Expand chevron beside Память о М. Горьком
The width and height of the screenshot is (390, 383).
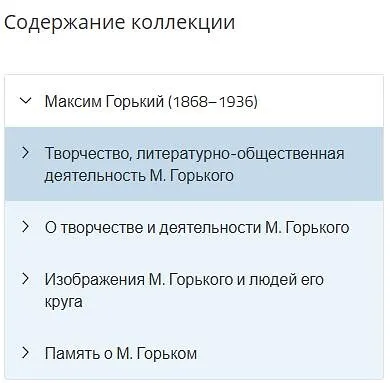pyautogui.click(x=25, y=353)
